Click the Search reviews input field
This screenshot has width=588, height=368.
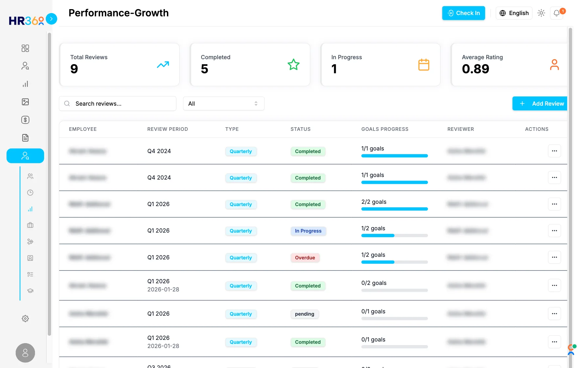[118, 104]
